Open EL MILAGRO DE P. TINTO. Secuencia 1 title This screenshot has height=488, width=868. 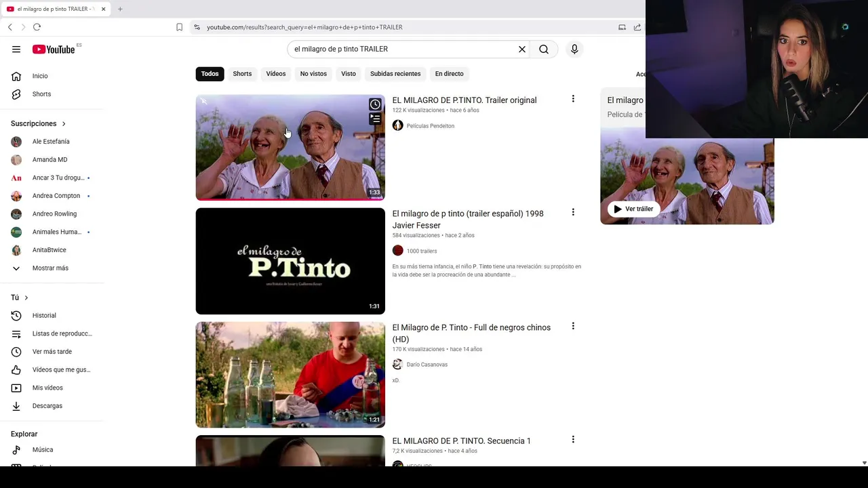tap(462, 441)
